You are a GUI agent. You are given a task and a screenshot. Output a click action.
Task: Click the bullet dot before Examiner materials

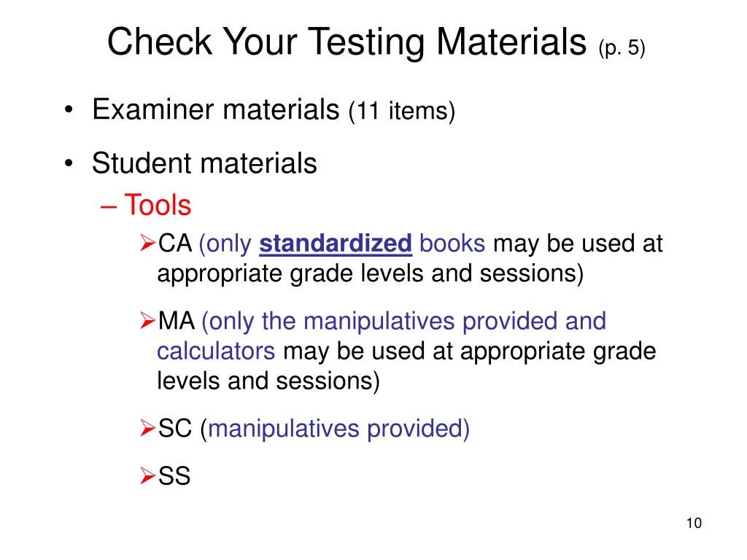pyautogui.click(x=69, y=110)
